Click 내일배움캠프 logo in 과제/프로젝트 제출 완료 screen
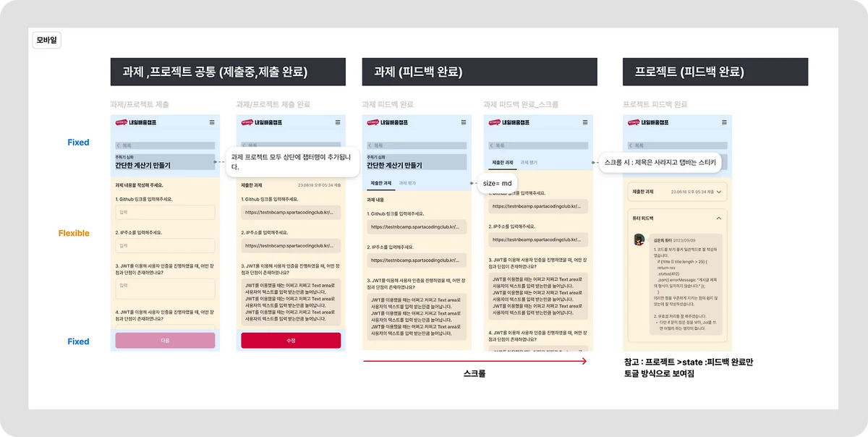This screenshot has height=437, width=868. click(261, 122)
